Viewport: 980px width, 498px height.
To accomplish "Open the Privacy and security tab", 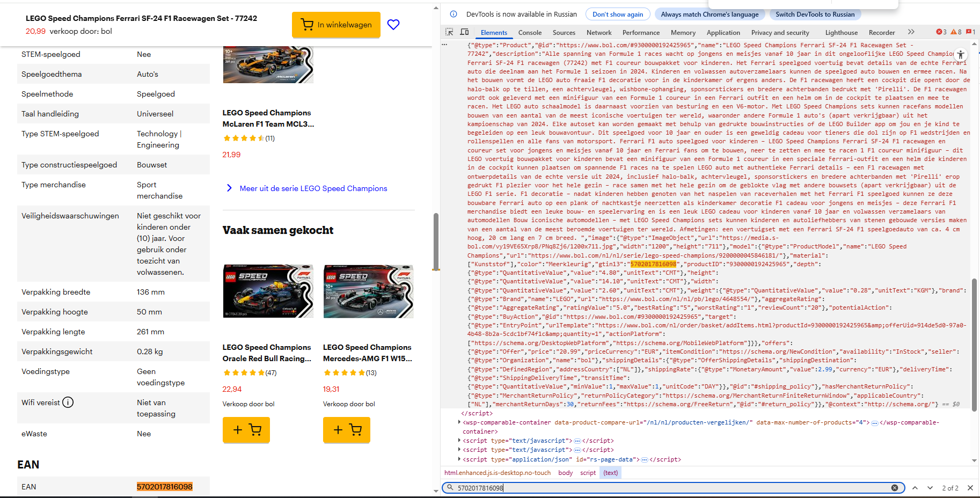I will click(780, 33).
